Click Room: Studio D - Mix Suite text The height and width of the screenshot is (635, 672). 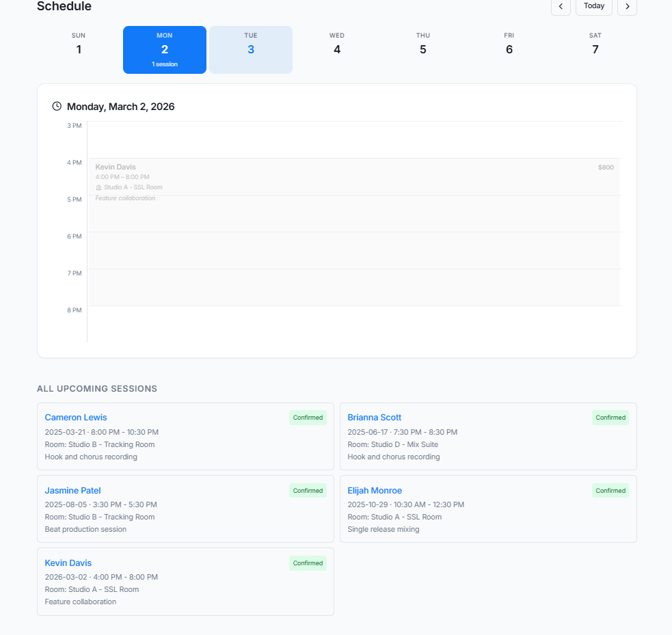pos(393,444)
